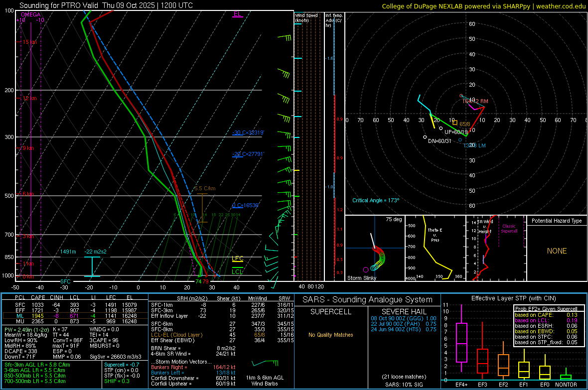
Task: Click the 'ConvT = 86F' value
Action: 68,340
